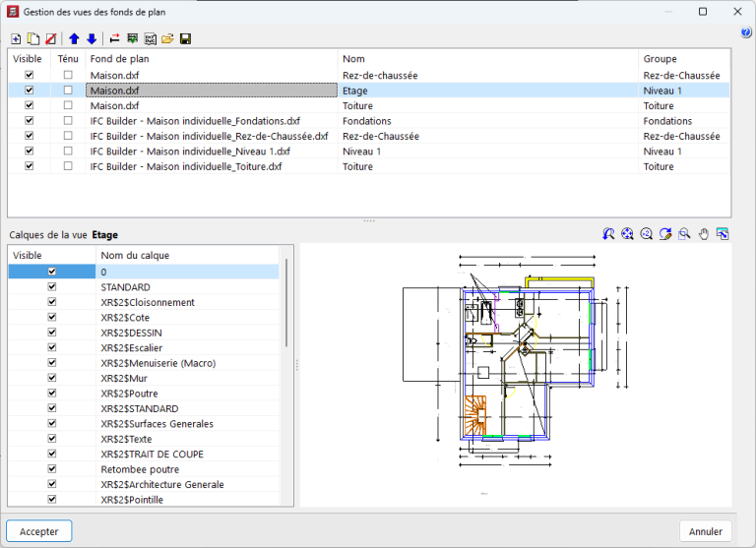This screenshot has height=548, width=756.
Task: Click the 'Niveau 1' group cell in Etage row
Action: [x=684, y=91]
